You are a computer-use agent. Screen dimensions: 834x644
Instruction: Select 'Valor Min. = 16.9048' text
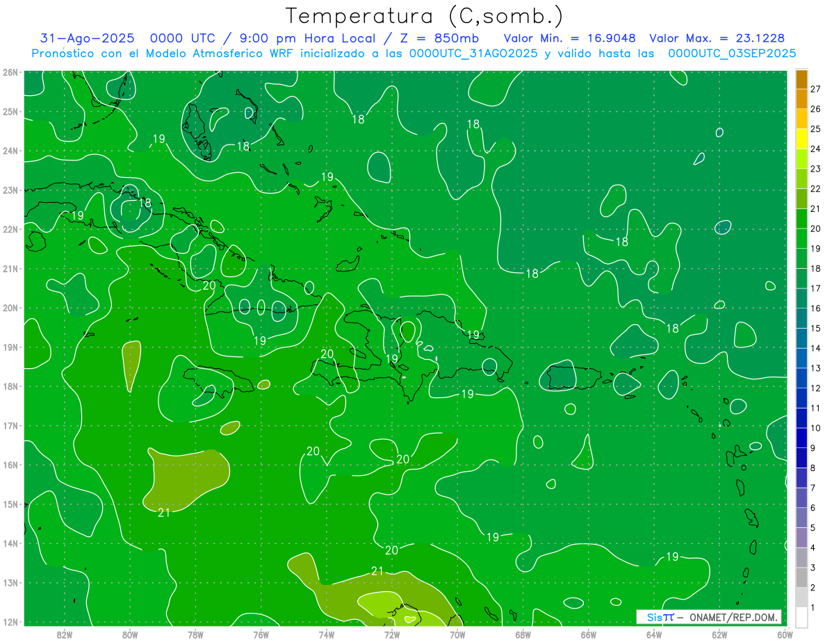570,39
